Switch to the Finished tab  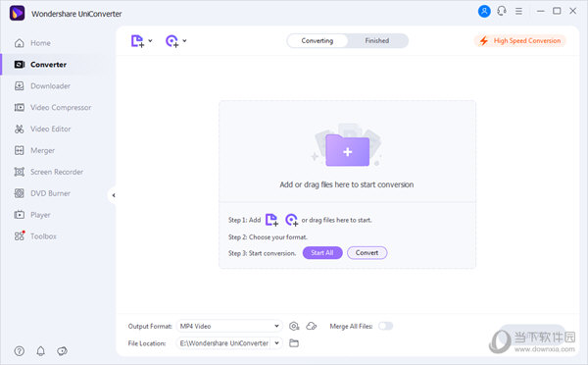[377, 40]
